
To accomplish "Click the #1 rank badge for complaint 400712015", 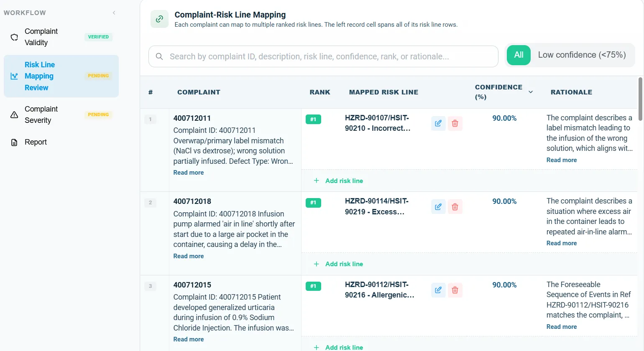I will (x=313, y=286).
